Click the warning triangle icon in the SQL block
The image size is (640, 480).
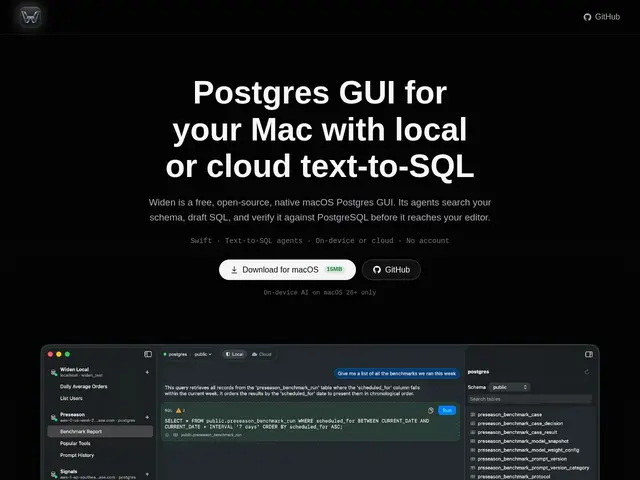pos(178,410)
